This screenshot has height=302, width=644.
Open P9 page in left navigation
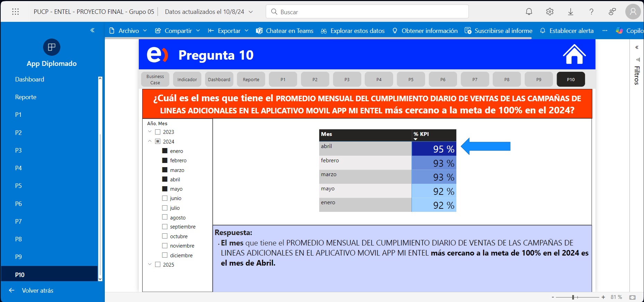tap(18, 257)
